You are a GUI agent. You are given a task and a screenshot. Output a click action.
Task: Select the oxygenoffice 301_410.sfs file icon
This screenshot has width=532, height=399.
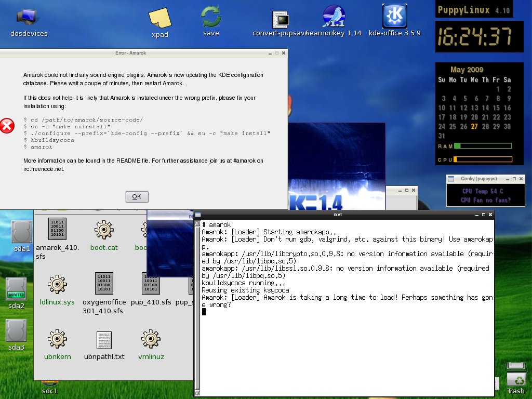[104, 283]
